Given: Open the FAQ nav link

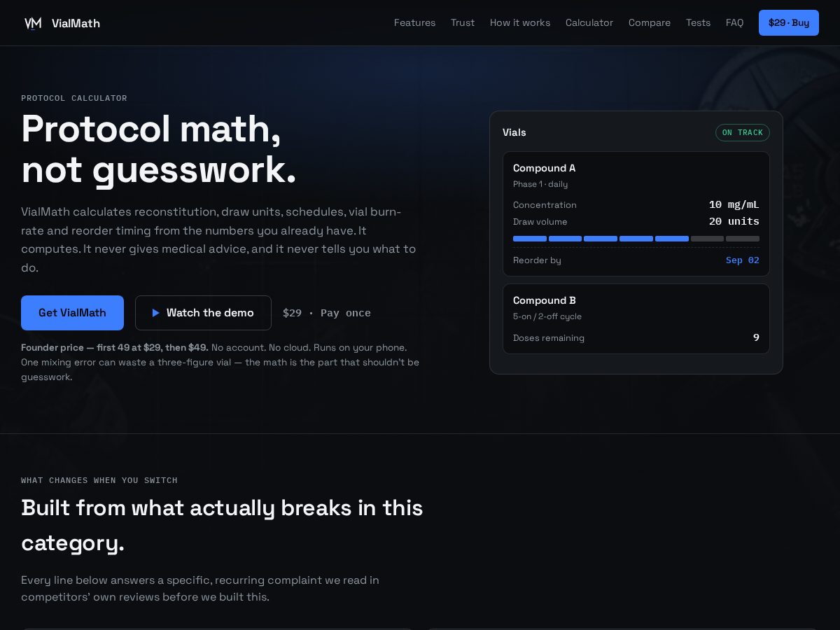Looking at the screenshot, I should tap(734, 23).
